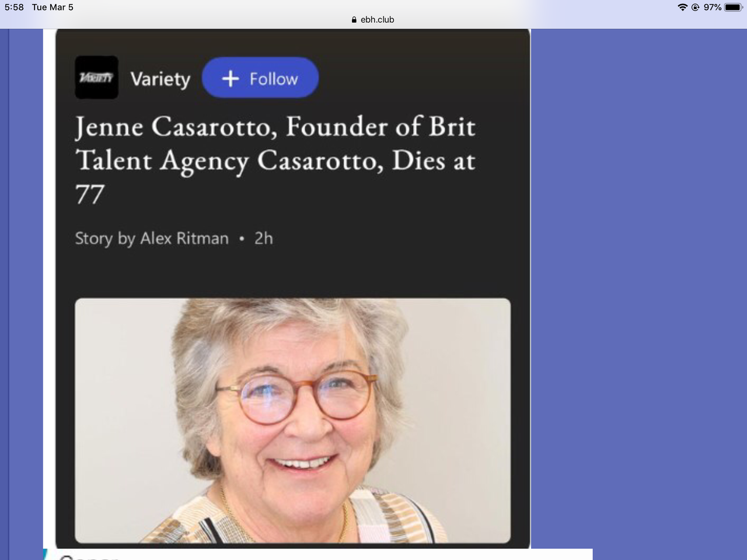The height and width of the screenshot is (560, 747).
Task: Click the Story by Alex Ritman byline
Action: (152, 238)
